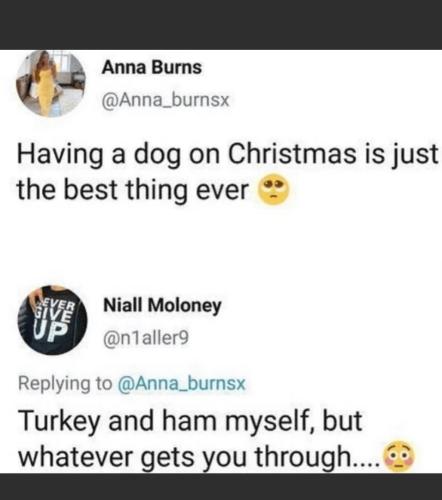Follow the blue @Anna_burnsx mention link
The image size is (442, 500).
tap(181, 383)
